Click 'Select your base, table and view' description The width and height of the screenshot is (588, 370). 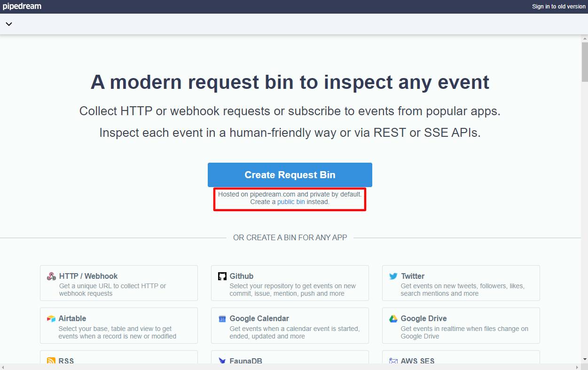click(x=118, y=332)
